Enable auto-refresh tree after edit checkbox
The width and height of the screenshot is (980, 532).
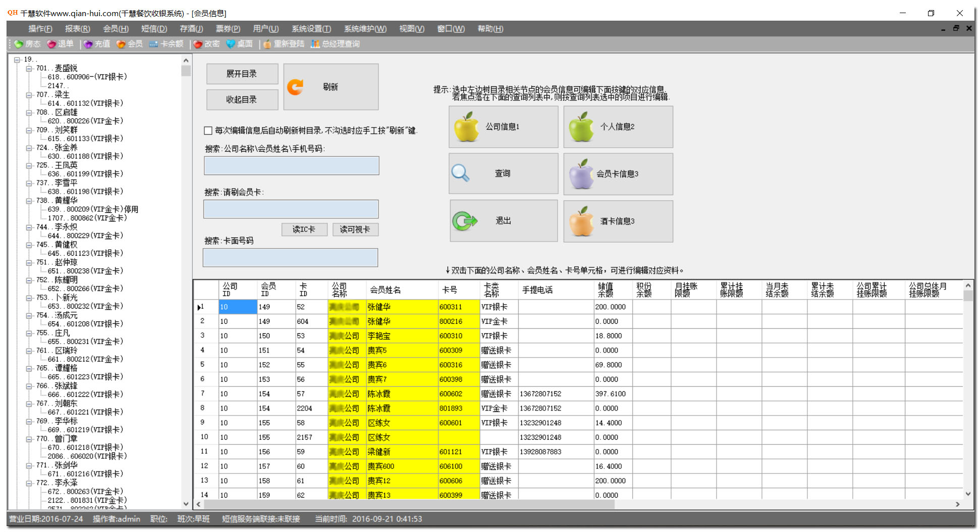point(208,131)
